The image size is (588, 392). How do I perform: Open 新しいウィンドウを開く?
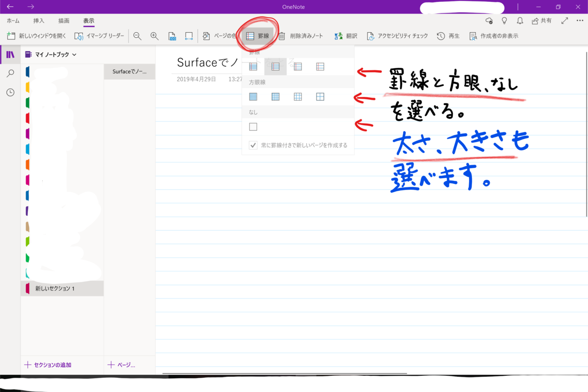point(36,36)
